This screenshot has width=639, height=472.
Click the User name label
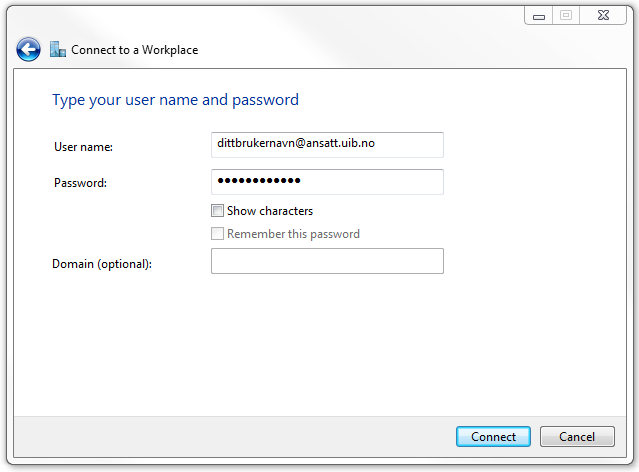pos(83,147)
